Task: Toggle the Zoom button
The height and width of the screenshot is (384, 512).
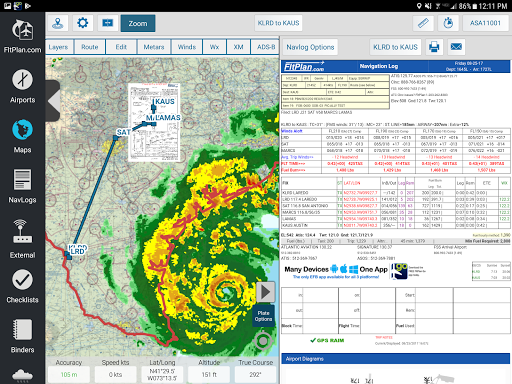Action: pyautogui.click(x=138, y=23)
